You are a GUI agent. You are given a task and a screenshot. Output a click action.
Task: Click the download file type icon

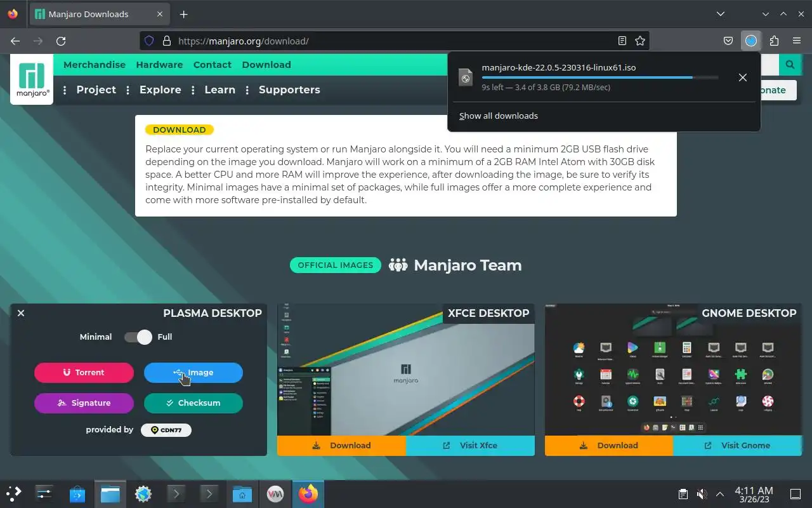point(466,77)
